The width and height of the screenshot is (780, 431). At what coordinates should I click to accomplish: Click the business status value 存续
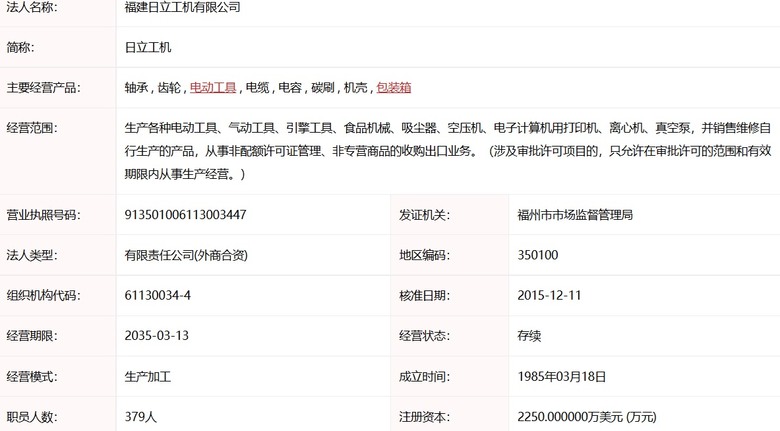(x=529, y=336)
